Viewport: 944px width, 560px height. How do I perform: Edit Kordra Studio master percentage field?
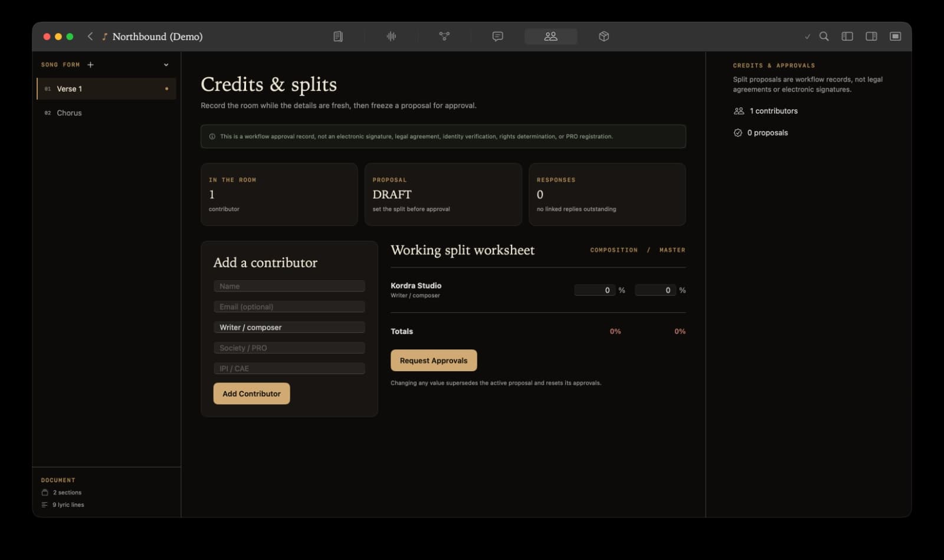[x=655, y=290]
